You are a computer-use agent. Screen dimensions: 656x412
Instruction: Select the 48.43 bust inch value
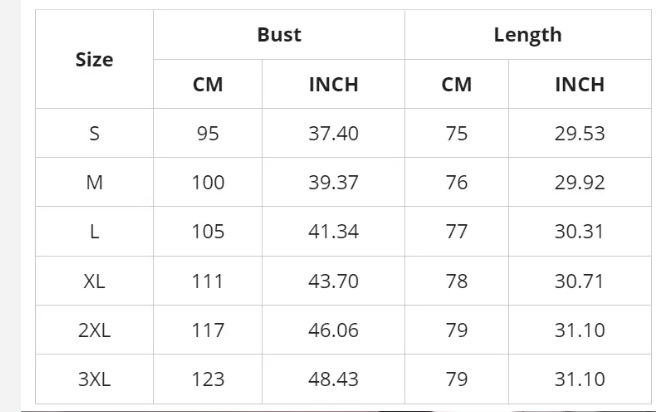point(333,379)
